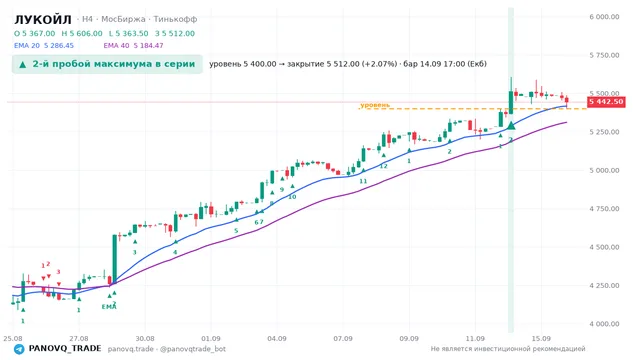This screenshot has height=360, width=640.
Task: Click the 07.09 date on time axis
Action: click(343, 338)
